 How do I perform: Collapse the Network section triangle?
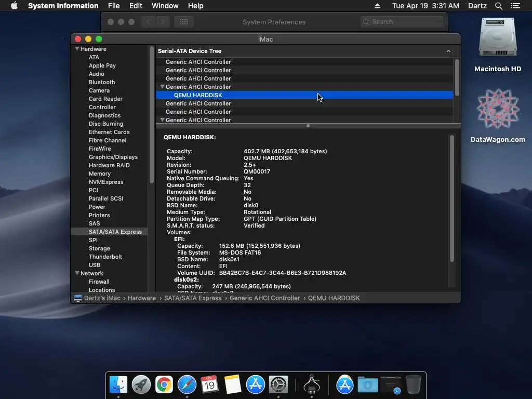point(77,273)
